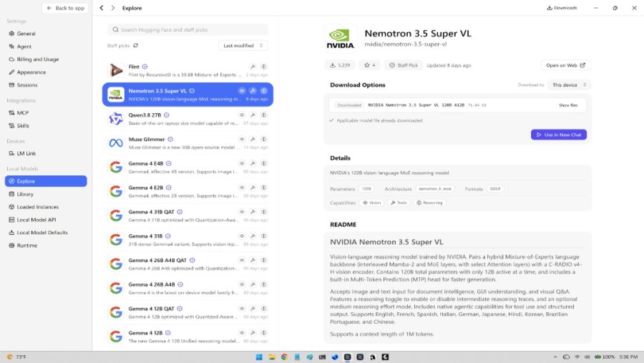The image size is (644, 363).
Task: Click the Back to app button
Action: pos(65,8)
